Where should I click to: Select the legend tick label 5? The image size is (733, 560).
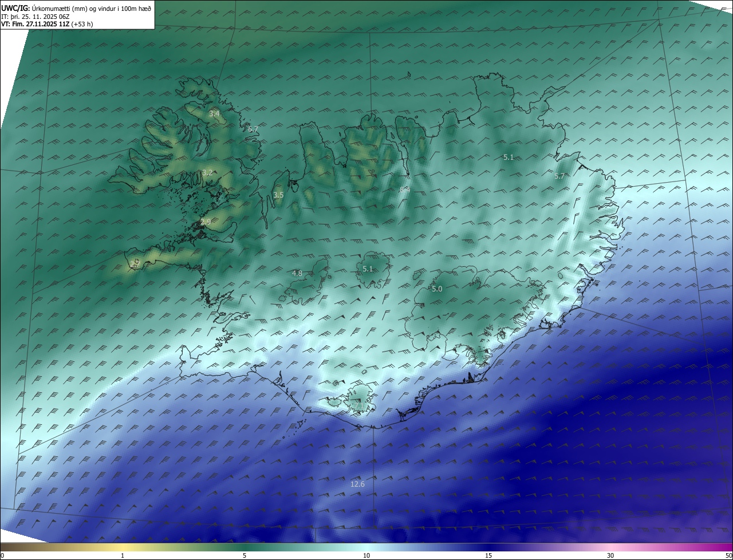point(245,555)
